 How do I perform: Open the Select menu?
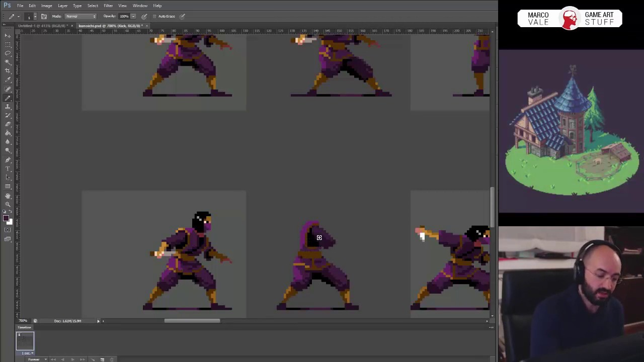93,6
